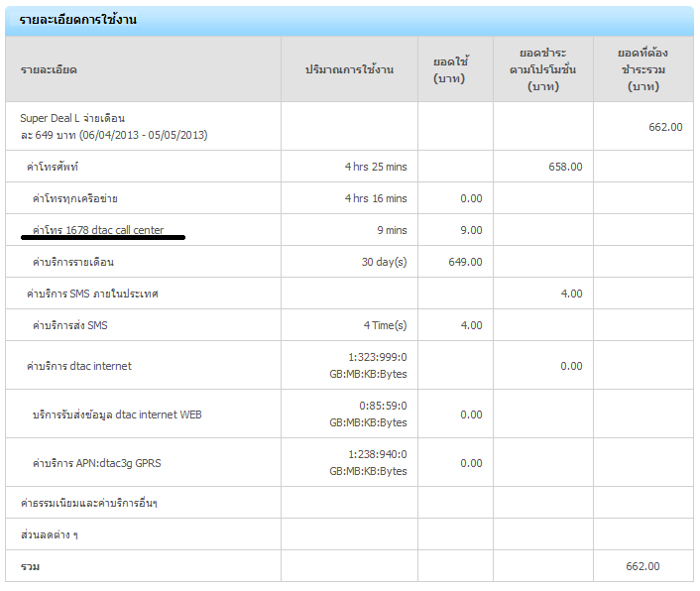Select ค่าบริการ SMS ภายในประเทศ row label
Screen dimensions: 700x591
coord(92,294)
